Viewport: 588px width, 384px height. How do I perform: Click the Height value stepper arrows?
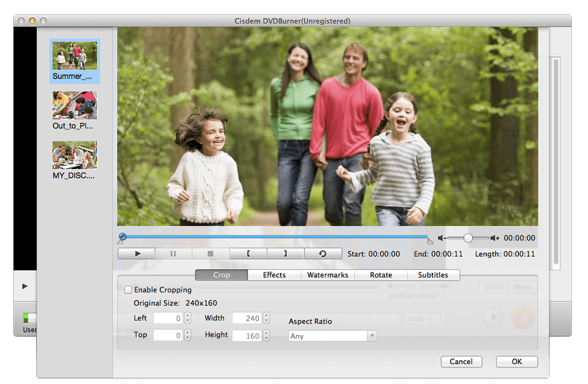coord(266,335)
